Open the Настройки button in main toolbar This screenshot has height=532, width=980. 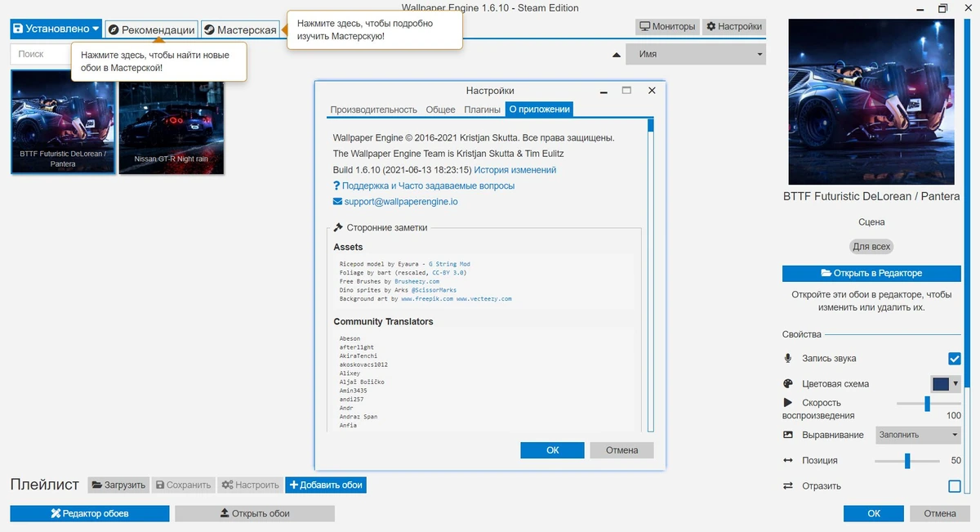[x=734, y=26]
